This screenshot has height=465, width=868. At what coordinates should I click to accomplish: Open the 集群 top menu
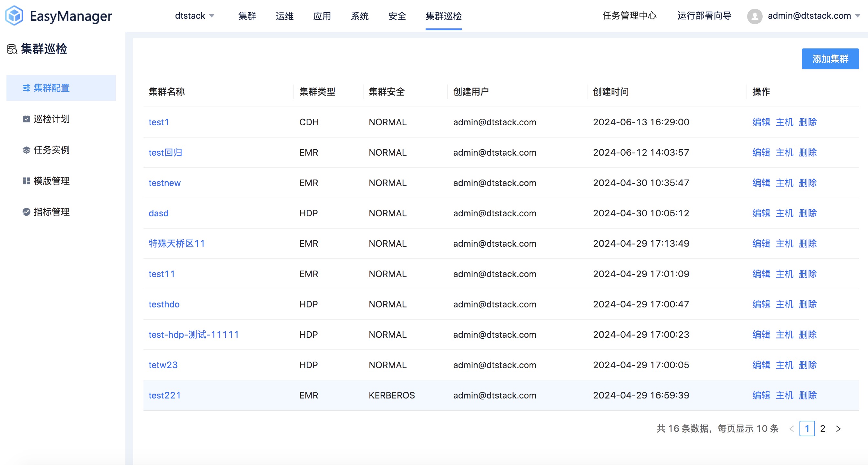[x=247, y=16]
